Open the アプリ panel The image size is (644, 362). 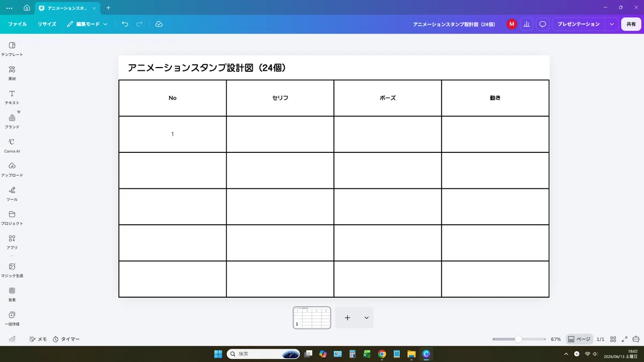(x=12, y=242)
